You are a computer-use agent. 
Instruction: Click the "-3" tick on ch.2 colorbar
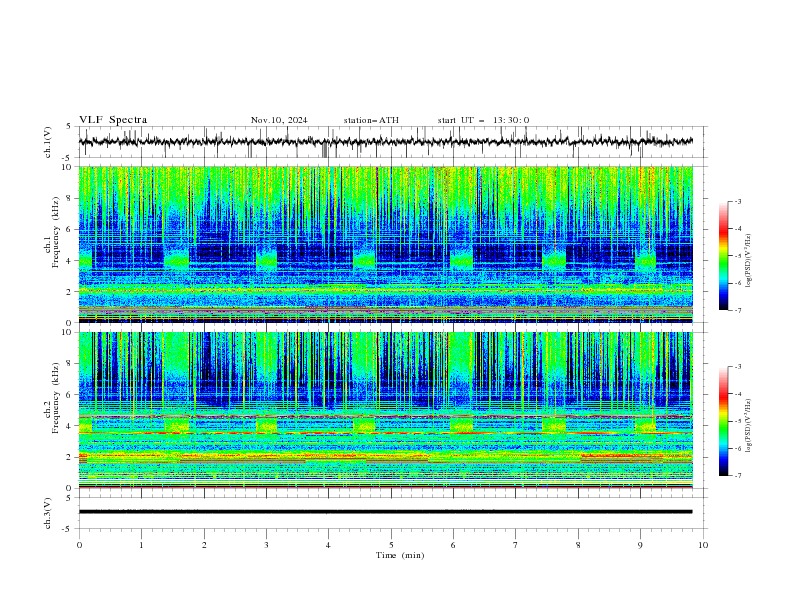(738, 367)
